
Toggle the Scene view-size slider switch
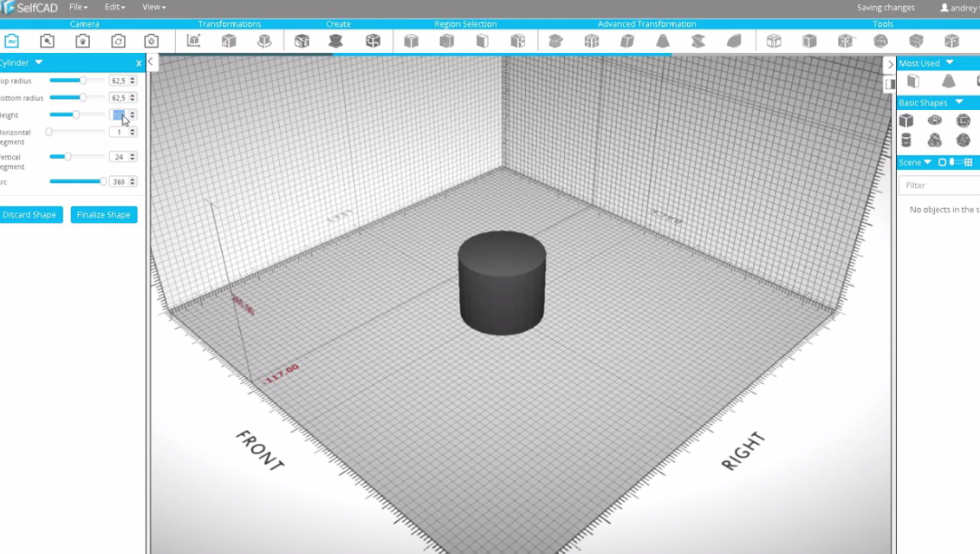click(x=955, y=163)
